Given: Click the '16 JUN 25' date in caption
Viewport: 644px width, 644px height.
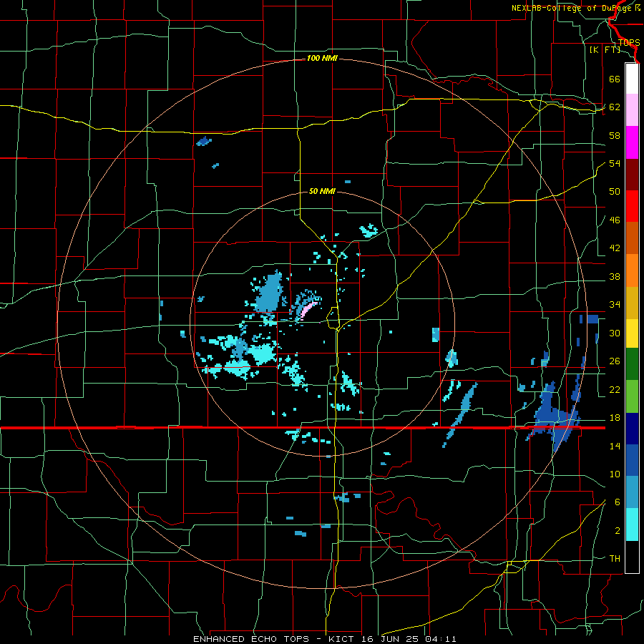Looking at the screenshot, I should (x=391, y=639).
